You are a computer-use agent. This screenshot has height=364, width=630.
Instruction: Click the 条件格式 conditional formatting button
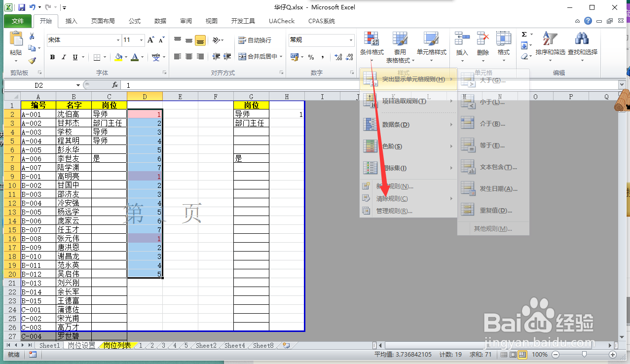point(371,46)
